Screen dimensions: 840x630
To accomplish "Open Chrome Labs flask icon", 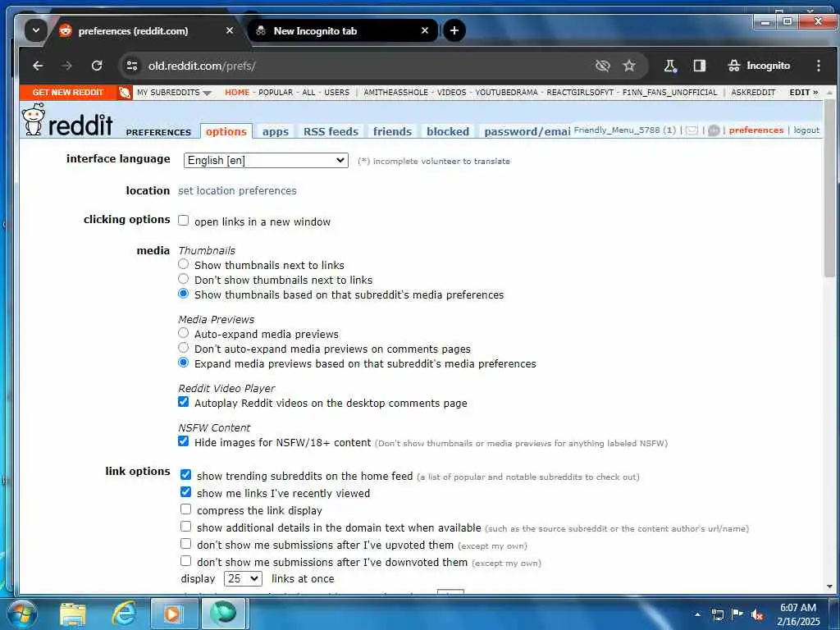I will (670, 66).
